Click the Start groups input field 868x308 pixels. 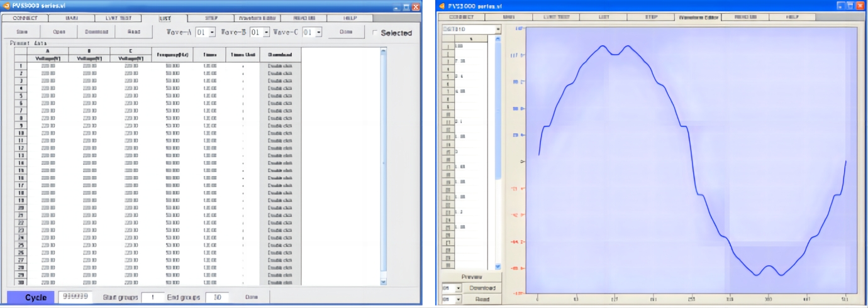click(x=152, y=297)
